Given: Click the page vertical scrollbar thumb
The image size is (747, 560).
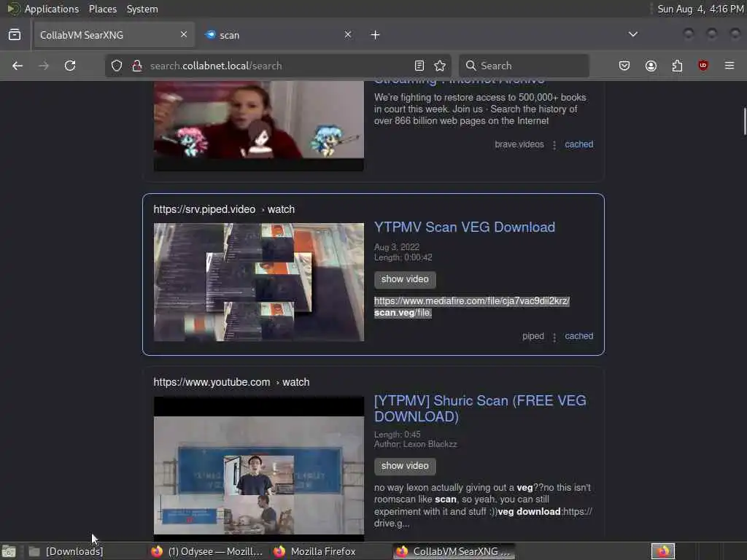Looking at the screenshot, I should (745, 122).
